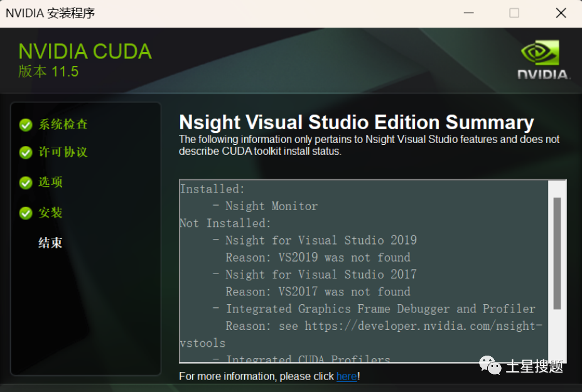This screenshot has height=392, width=582.
Task: Select the 安装 step in the sidebar
Action: 50,213
